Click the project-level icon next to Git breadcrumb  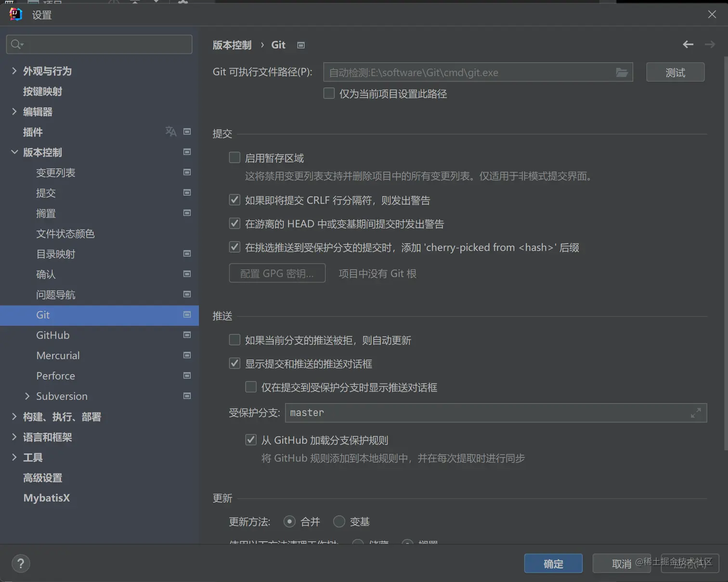pos(301,45)
